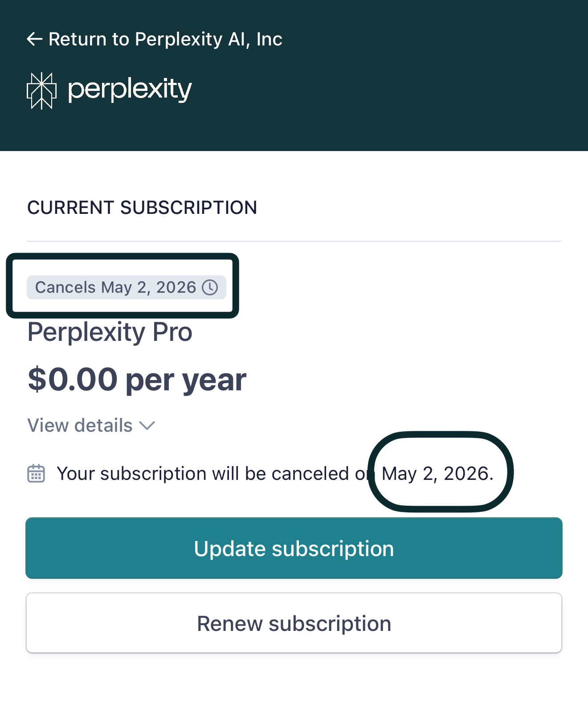588x704 pixels.
Task: Click the perplexity wordmark text
Action: (130, 89)
